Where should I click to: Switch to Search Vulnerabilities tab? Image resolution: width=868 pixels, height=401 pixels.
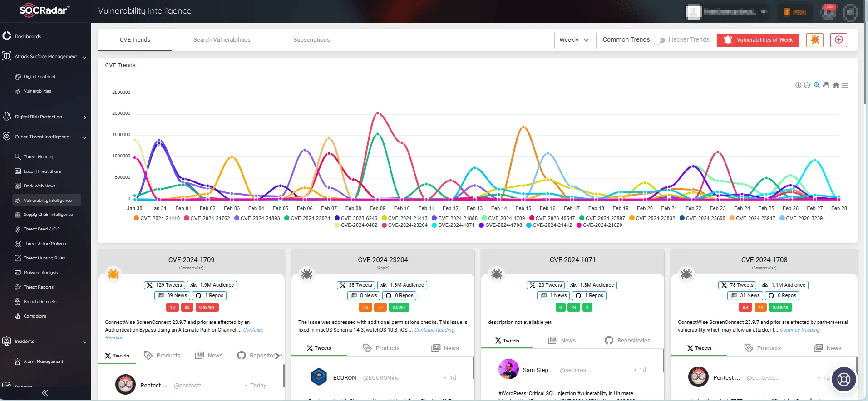pos(222,40)
